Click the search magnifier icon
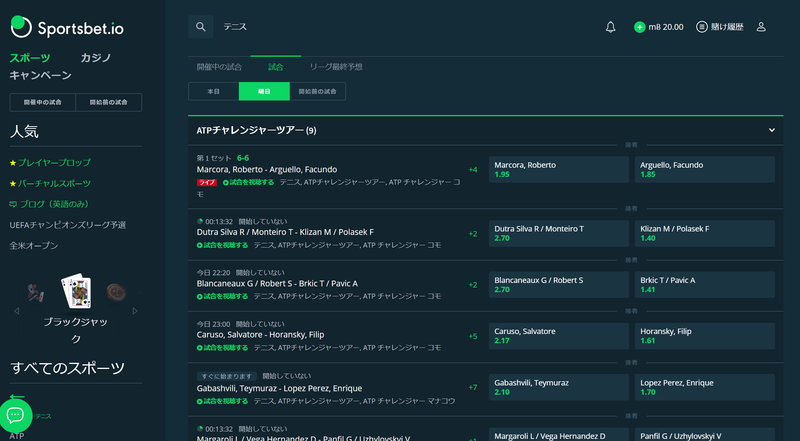 coord(201,27)
